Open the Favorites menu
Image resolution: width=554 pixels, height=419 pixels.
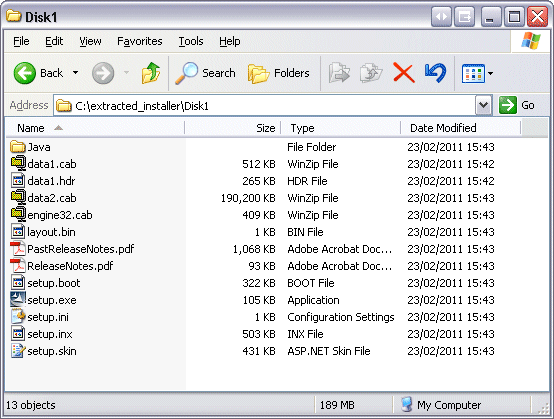pyautogui.click(x=140, y=41)
